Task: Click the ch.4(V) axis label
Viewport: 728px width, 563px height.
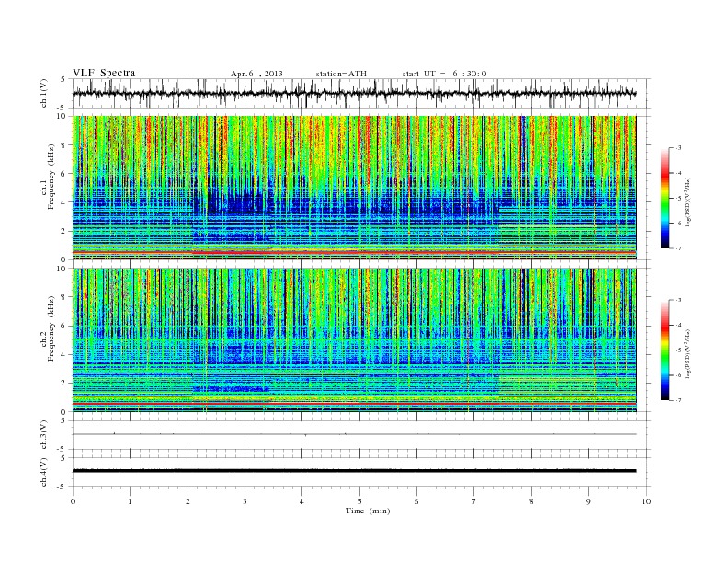Action: tap(43, 472)
